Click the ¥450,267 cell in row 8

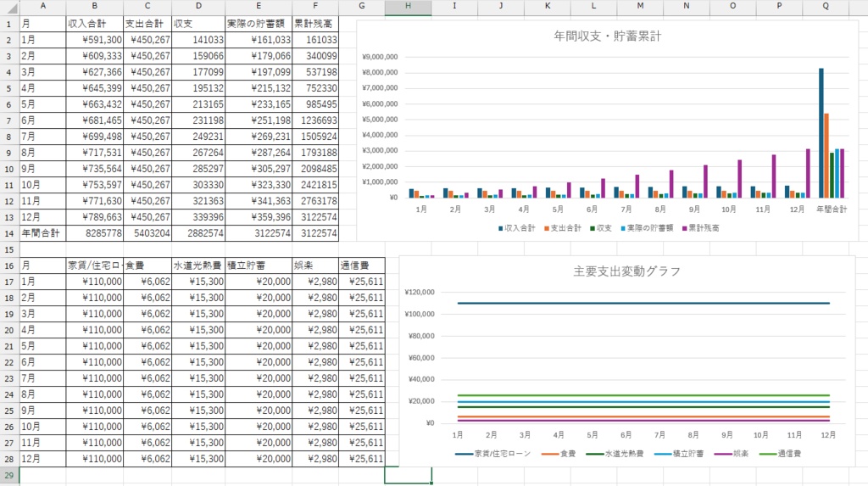(x=147, y=137)
